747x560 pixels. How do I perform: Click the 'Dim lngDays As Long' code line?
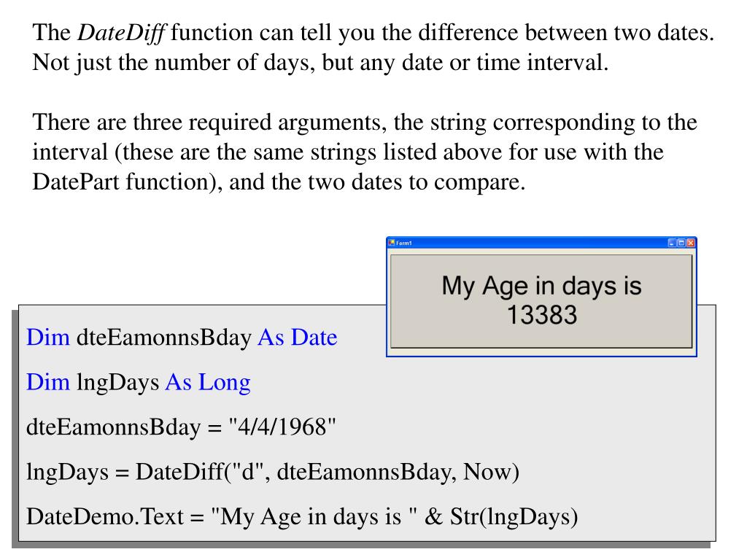click(x=138, y=382)
